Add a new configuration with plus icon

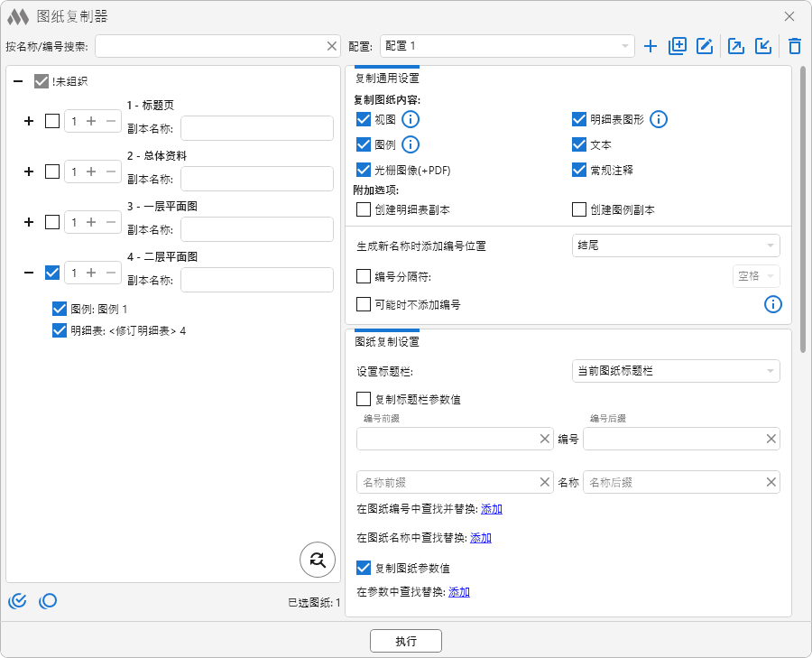coord(651,46)
